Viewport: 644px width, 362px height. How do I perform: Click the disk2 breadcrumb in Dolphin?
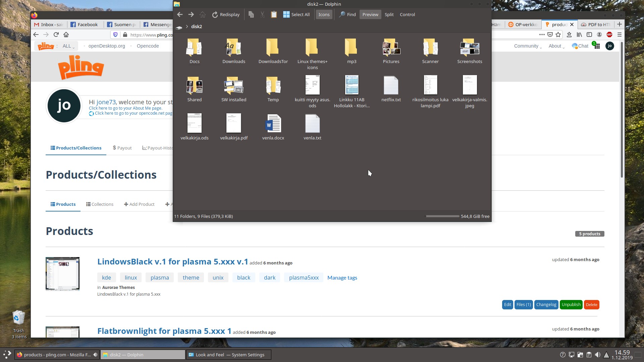(x=197, y=26)
